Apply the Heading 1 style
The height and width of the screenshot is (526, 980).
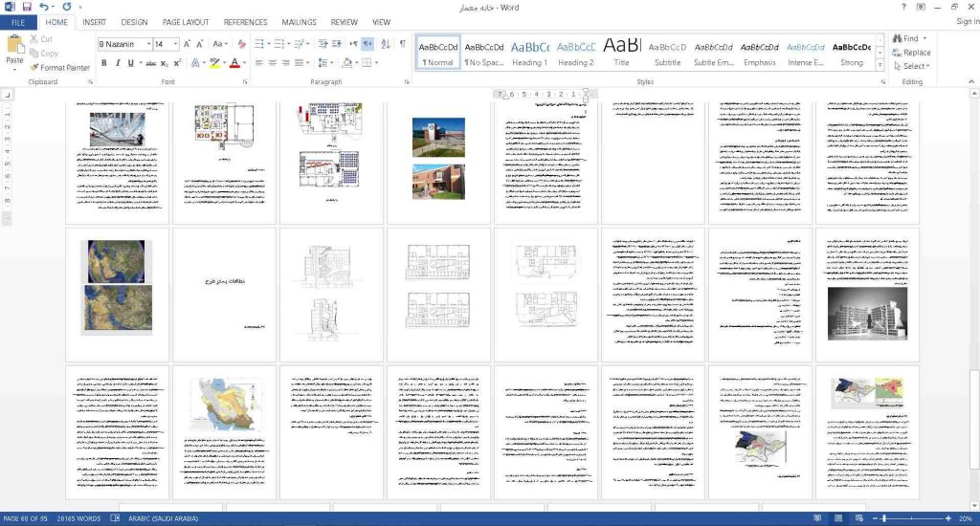pos(529,53)
